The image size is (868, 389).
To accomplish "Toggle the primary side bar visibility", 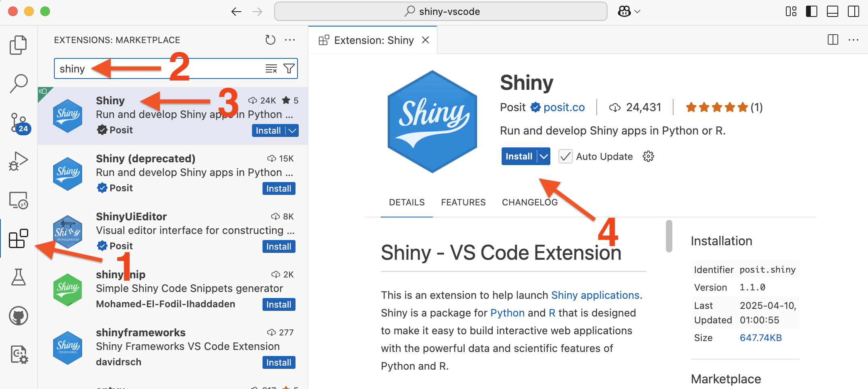I will (x=811, y=11).
